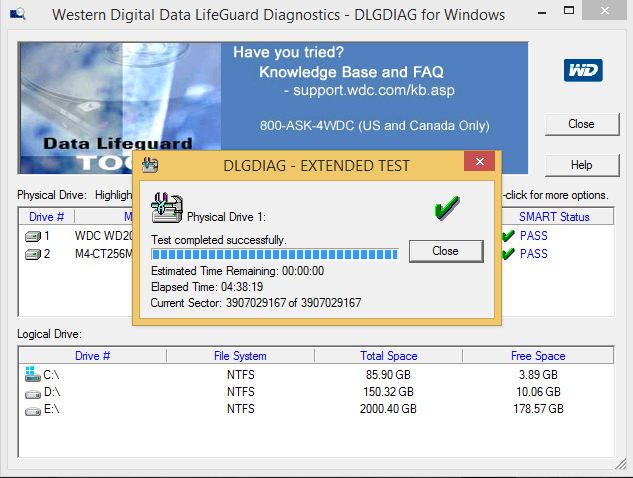Select the M4-CT256M drive model text

[104, 254]
